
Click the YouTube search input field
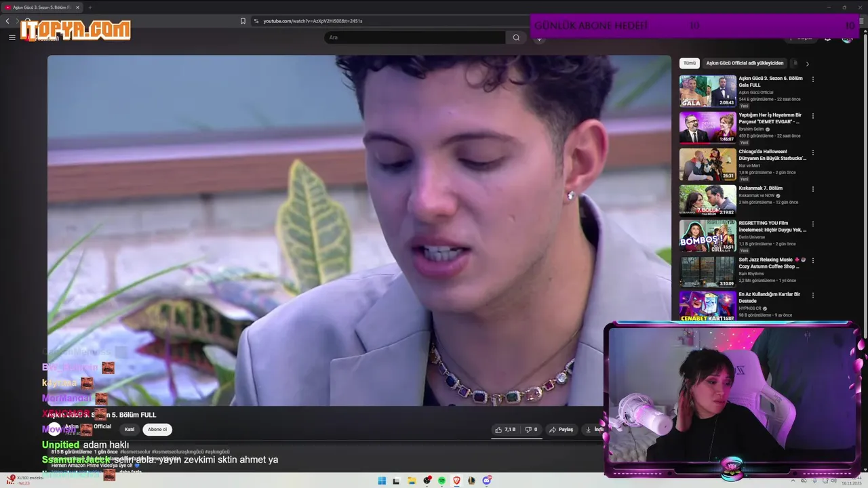point(414,37)
